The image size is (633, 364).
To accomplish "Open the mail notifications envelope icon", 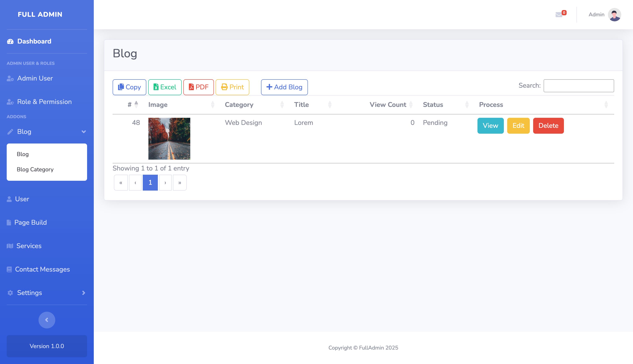I will pos(559,15).
